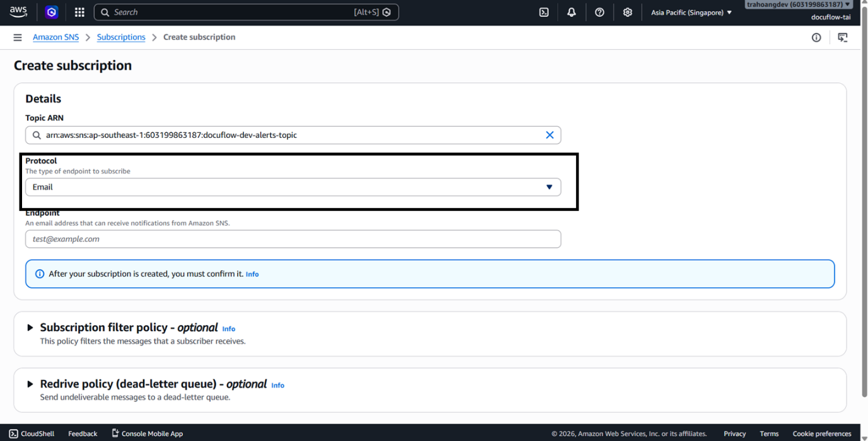The height and width of the screenshot is (441, 868).
Task: Open Cookie preferences
Action: click(x=822, y=433)
